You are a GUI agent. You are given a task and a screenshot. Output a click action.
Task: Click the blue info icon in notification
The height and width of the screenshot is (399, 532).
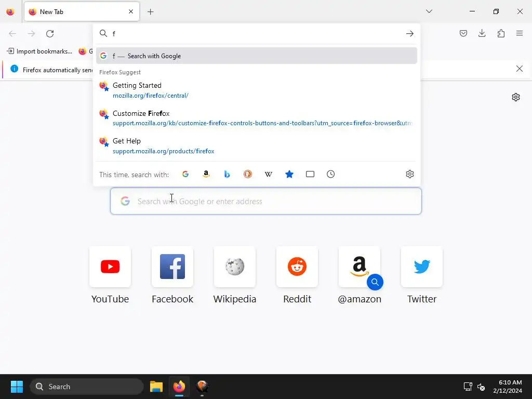[x=14, y=69]
